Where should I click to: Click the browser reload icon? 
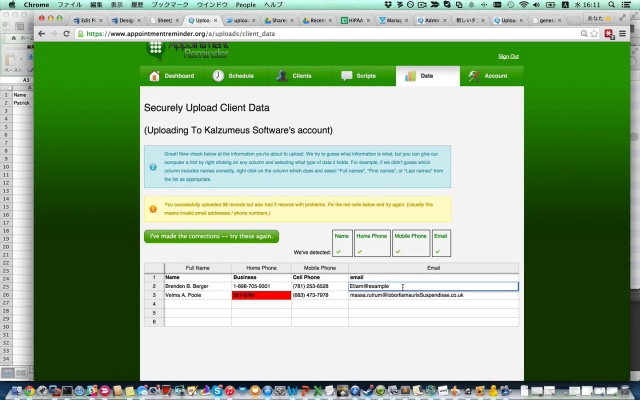[x=67, y=33]
